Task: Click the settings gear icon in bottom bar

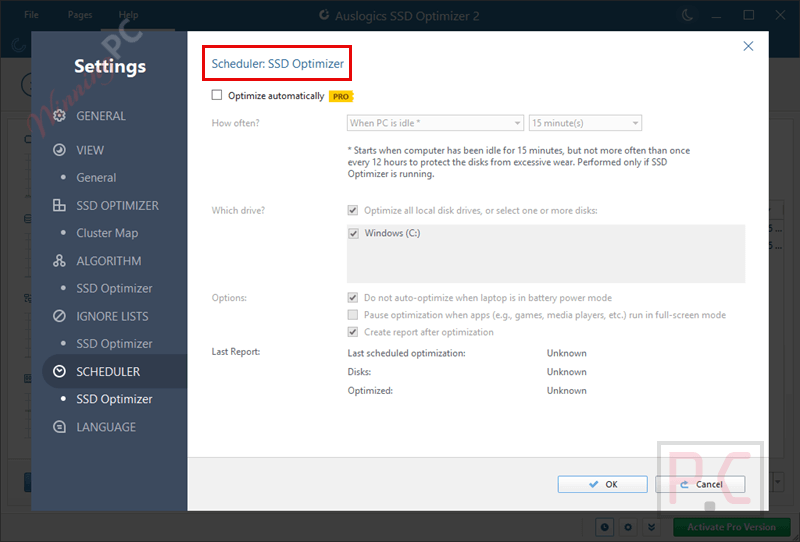Action: click(x=628, y=527)
